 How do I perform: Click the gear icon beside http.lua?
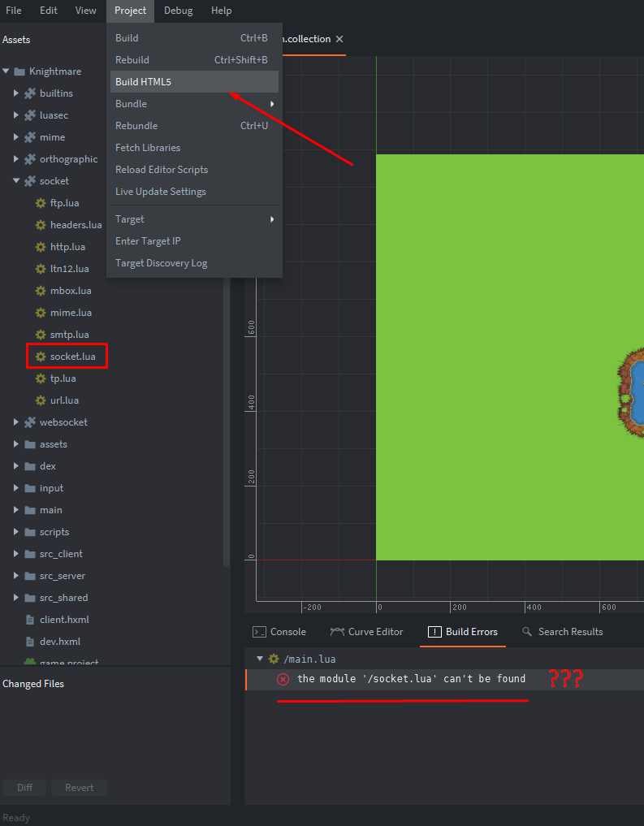point(40,247)
